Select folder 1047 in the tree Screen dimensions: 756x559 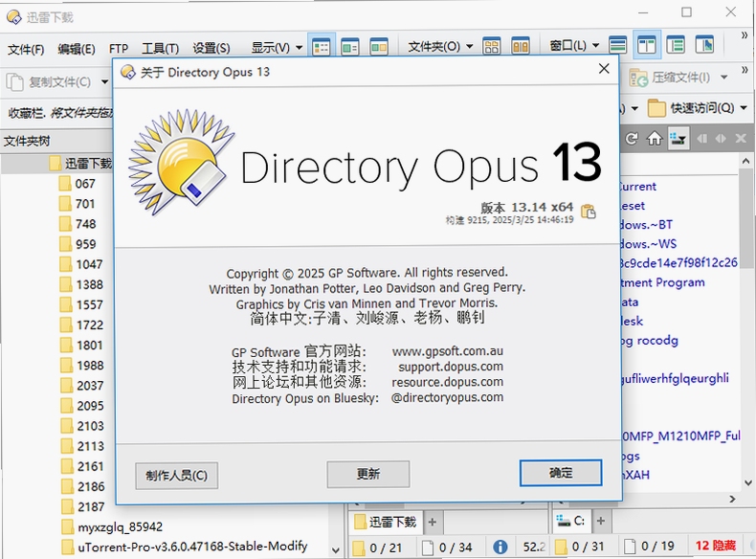81,264
